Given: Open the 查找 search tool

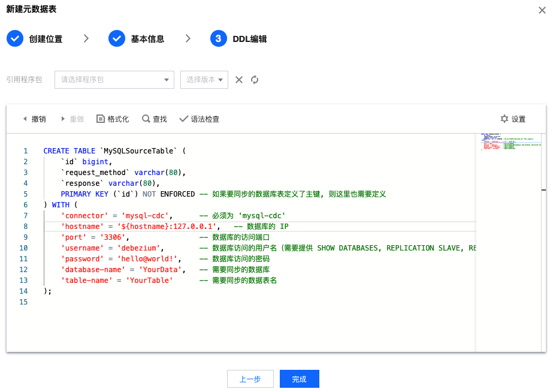Looking at the screenshot, I should click(155, 119).
